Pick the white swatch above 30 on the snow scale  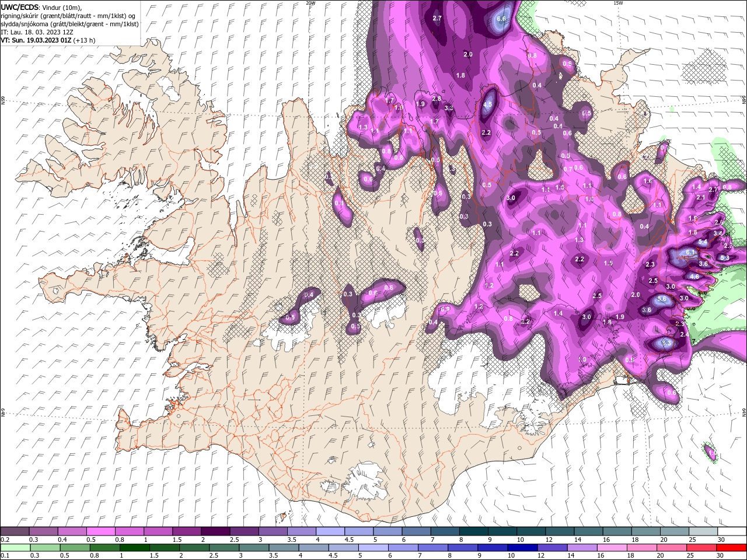[x=732, y=531]
